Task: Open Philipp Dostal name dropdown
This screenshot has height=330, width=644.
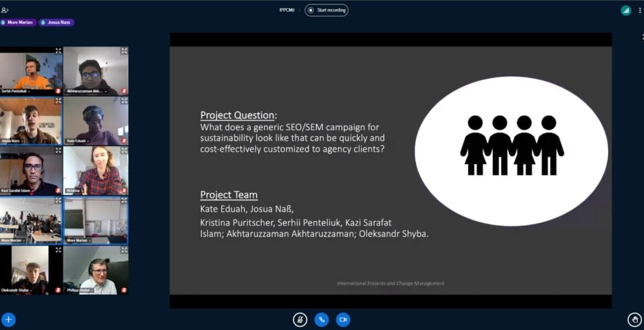Action: pos(80,290)
